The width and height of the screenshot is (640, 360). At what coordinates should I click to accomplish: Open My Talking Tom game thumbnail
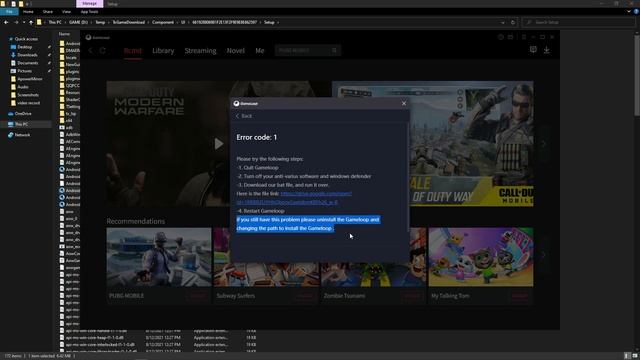pos(481,257)
